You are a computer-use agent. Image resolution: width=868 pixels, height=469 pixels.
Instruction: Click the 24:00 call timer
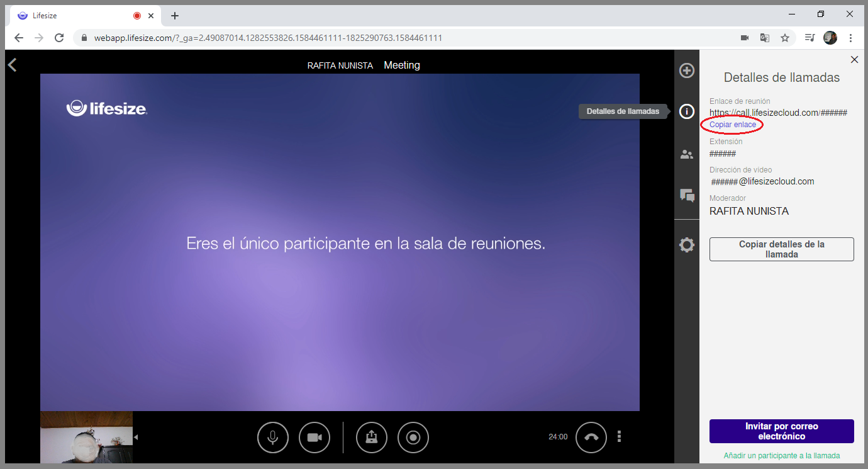tap(558, 437)
